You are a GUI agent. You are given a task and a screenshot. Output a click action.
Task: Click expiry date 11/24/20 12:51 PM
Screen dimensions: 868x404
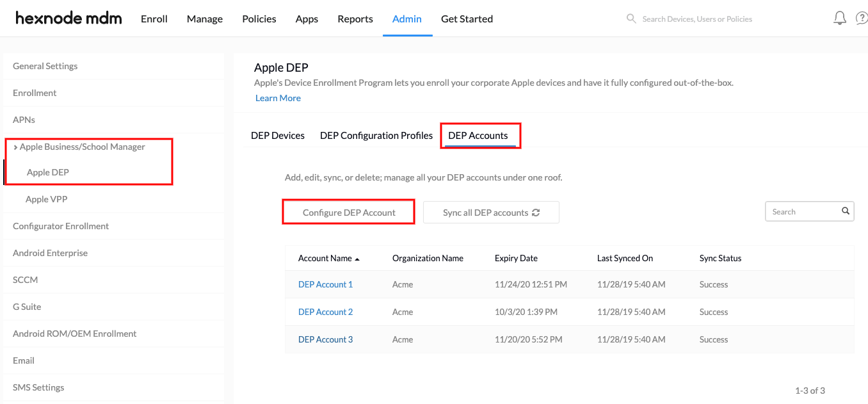tap(531, 284)
